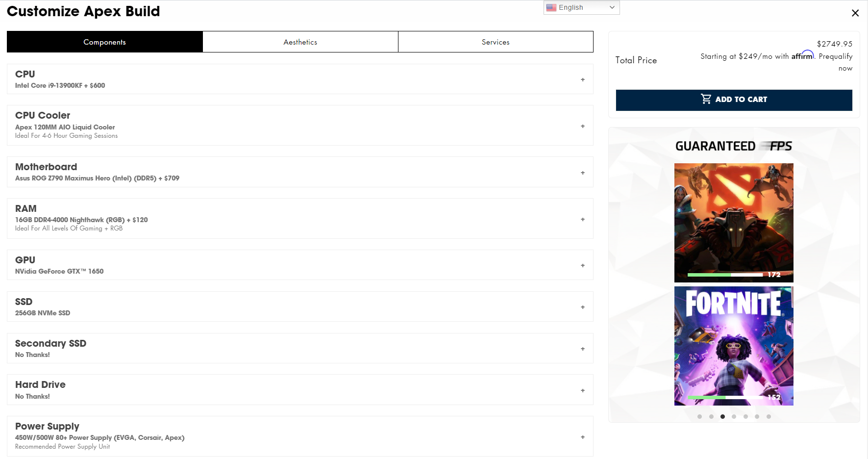Viewport: 868px width, 459px height.
Task: Expand the CPU options with plus icon
Action: [x=582, y=79]
